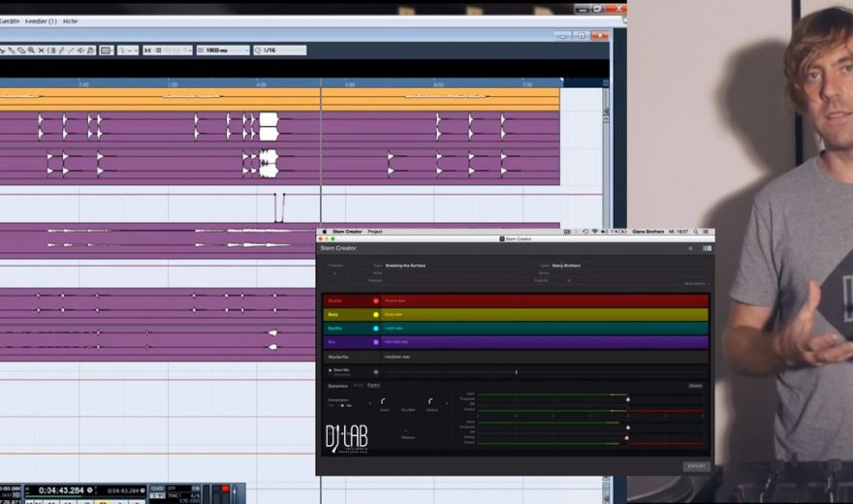Screen dimensions: 853x504
Task: Click the Apple menu icon
Action: coord(324,232)
